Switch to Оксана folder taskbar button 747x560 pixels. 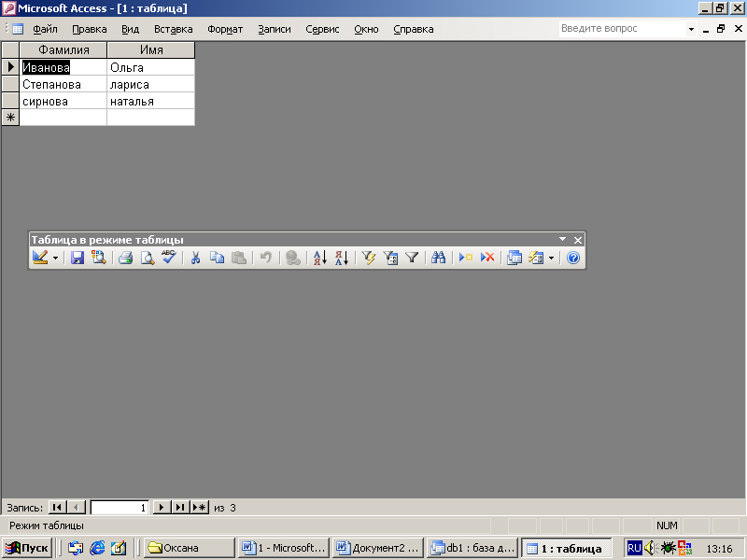click(x=190, y=548)
